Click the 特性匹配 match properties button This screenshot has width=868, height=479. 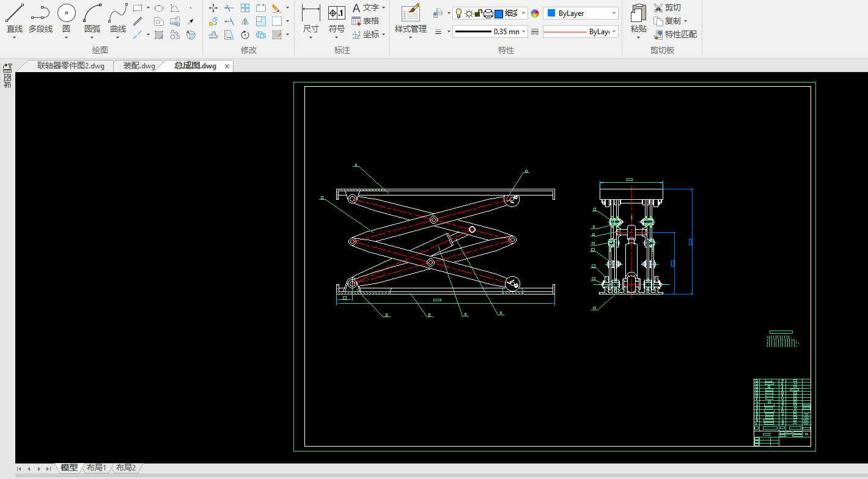(x=675, y=35)
